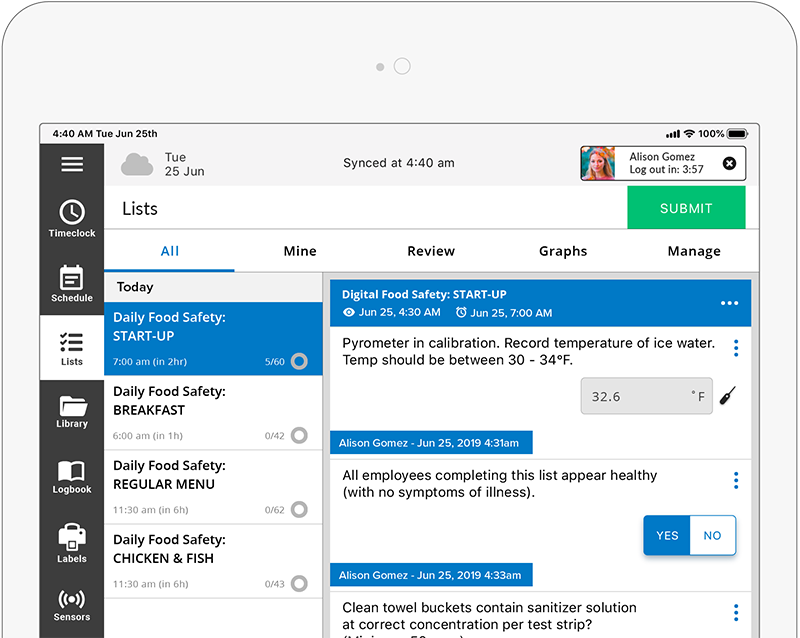Click the START-UP list progress circle
This screenshot has width=800, height=638.
pos(299,361)
